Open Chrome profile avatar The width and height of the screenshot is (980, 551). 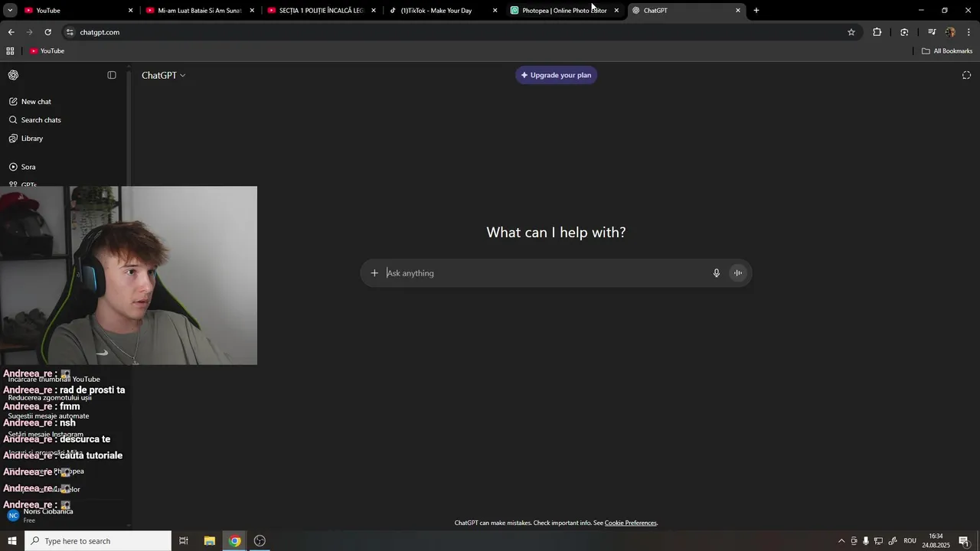(x=950, y=32)
